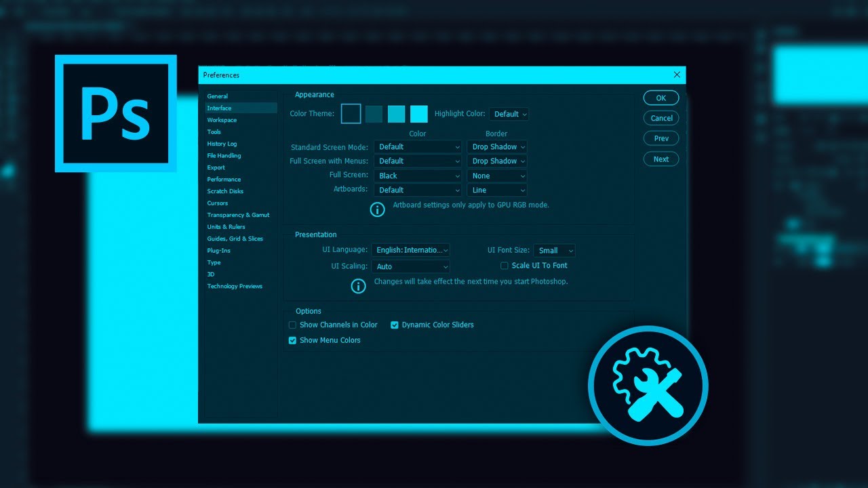Open Full Screen border dropdown showing None
The width and height of the screenshot is (868, 488).
pos(497,176)
